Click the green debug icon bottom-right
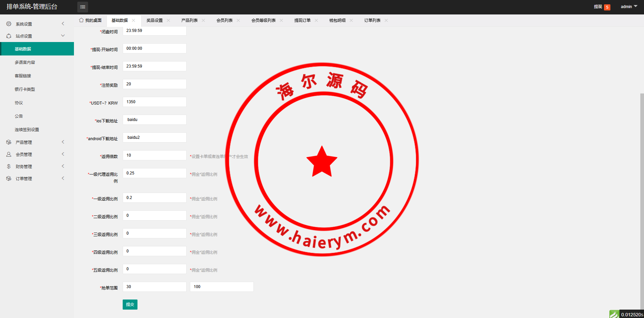Viewport: 644px width, 318px height. point(614,314)
